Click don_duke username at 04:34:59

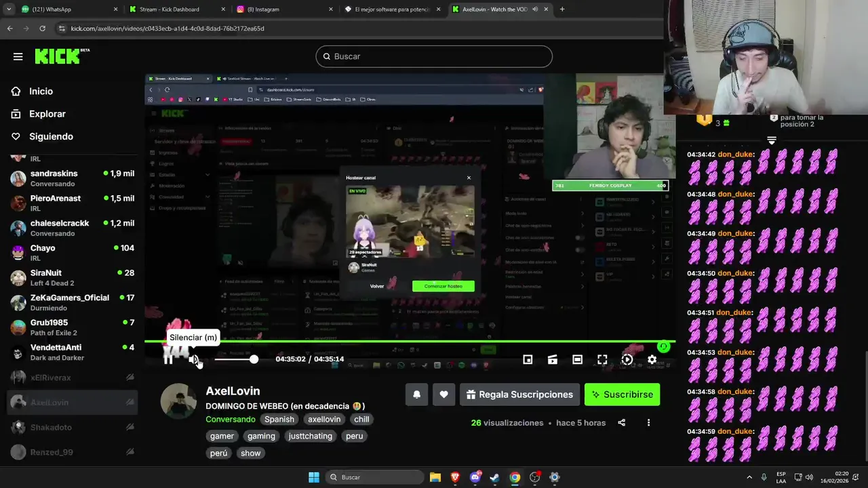point(735,431)
